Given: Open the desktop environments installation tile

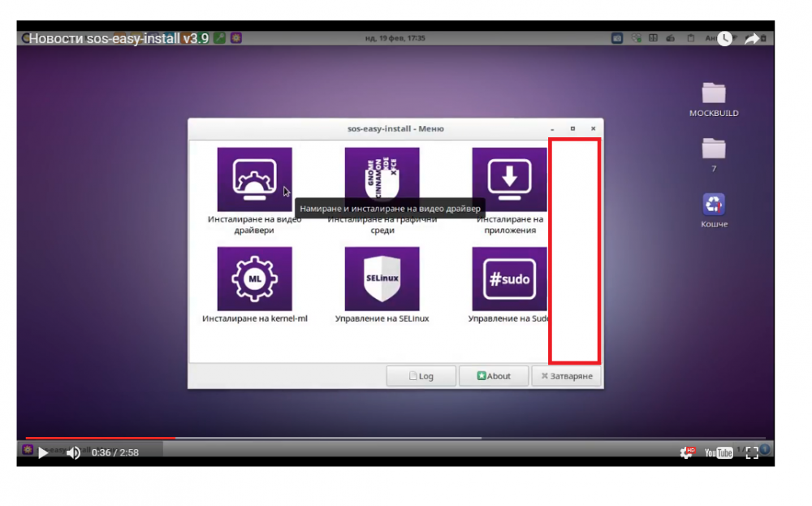Looking at the screenshot, I should [x=382, y=179].
